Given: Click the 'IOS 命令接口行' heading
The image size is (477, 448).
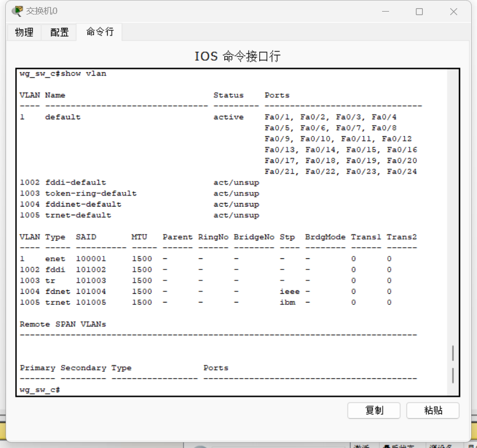Looking at the screenshot, I should 237,56.
